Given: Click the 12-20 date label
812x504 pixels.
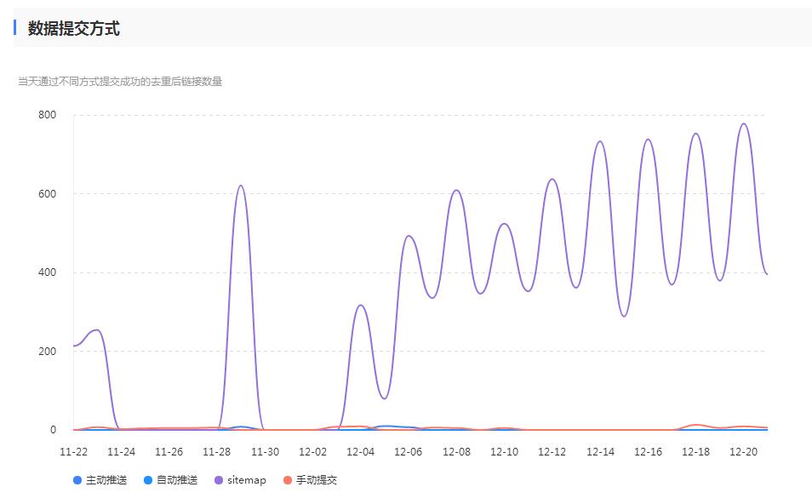Looking at the screenshot, I should point(743,452).
